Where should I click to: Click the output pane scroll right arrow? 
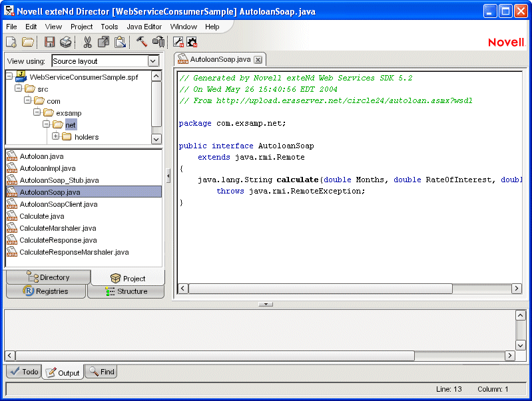(x=509, y=356)
